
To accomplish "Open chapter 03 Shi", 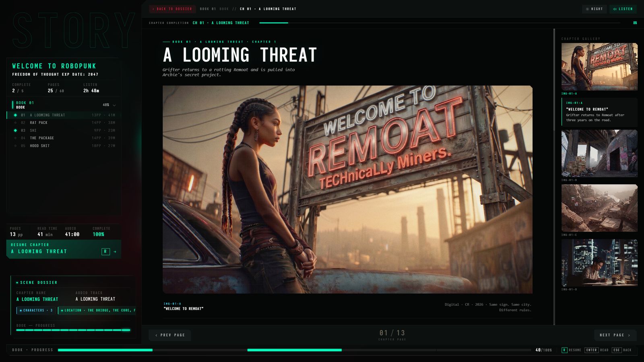I will pyautogui.click(x=64, y=130).
